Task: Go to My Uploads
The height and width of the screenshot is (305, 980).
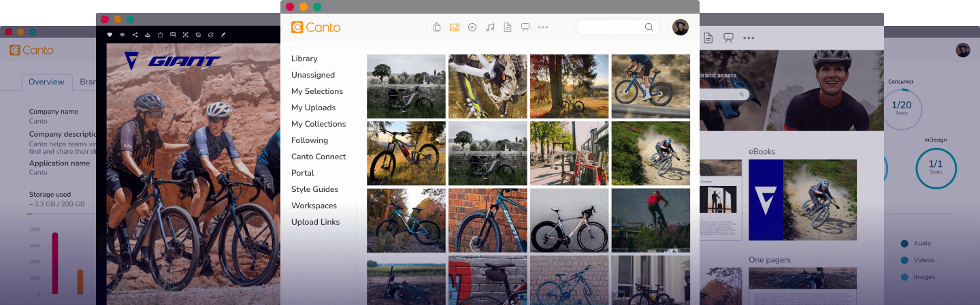Action: tap(314, 108)
